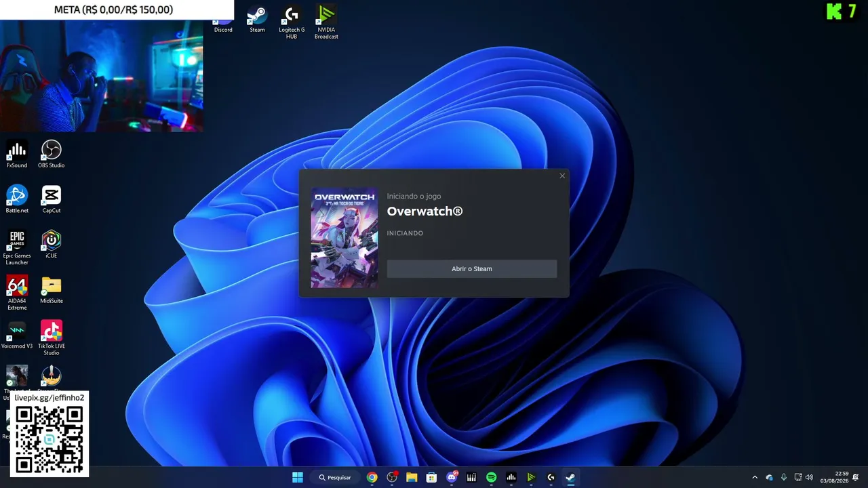Screen dimensions: 868x488
Task: Open network settings from the tray
Action: pos(798,477)
